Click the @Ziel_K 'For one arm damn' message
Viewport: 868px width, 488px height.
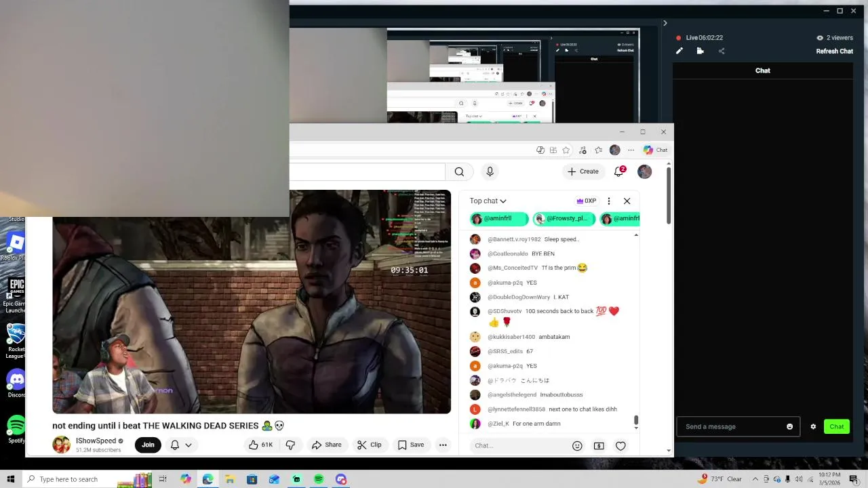pyautogui.click(x=549, y=424)
